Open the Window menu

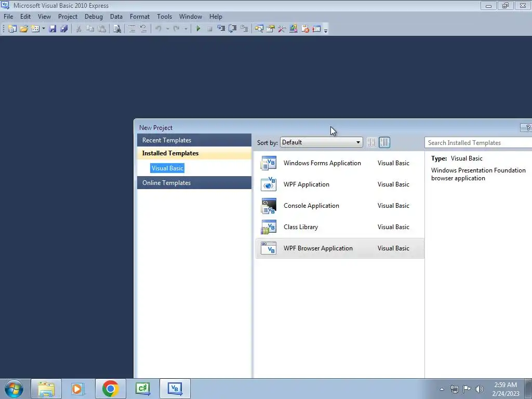click(190, 17)
